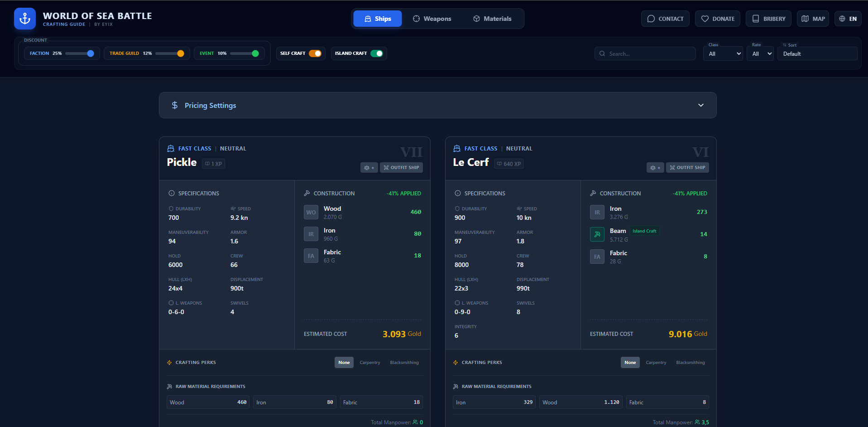Image resolution: width=868 pixels, height=427 pixels.
Task: Click the anchor logo icon
Action: [x=25, y=19]
